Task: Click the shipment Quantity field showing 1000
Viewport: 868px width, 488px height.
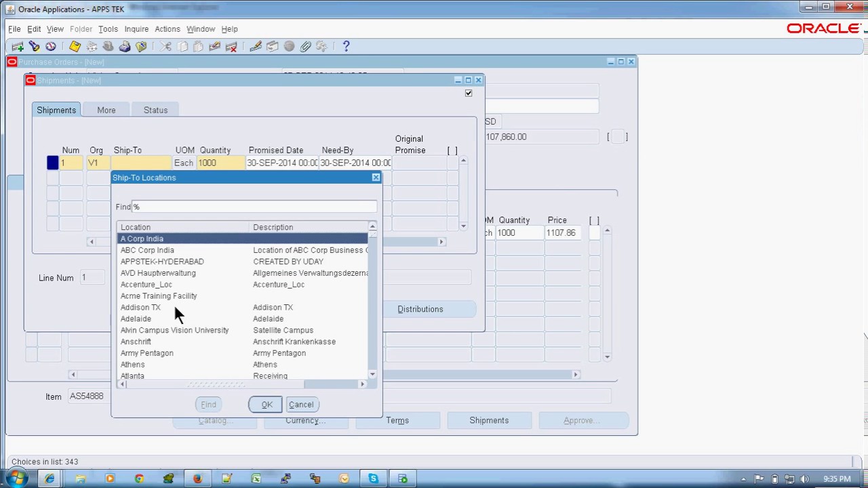Action: click(220, 163)
